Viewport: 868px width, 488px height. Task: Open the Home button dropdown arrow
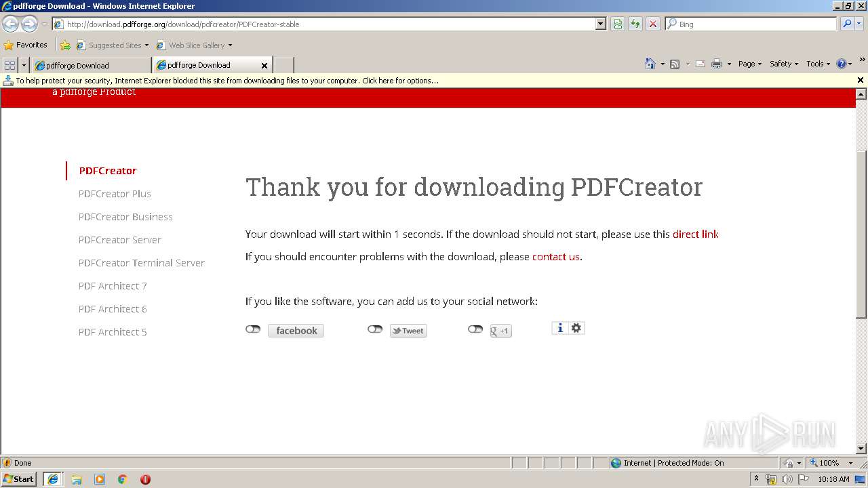click(663, 64)
